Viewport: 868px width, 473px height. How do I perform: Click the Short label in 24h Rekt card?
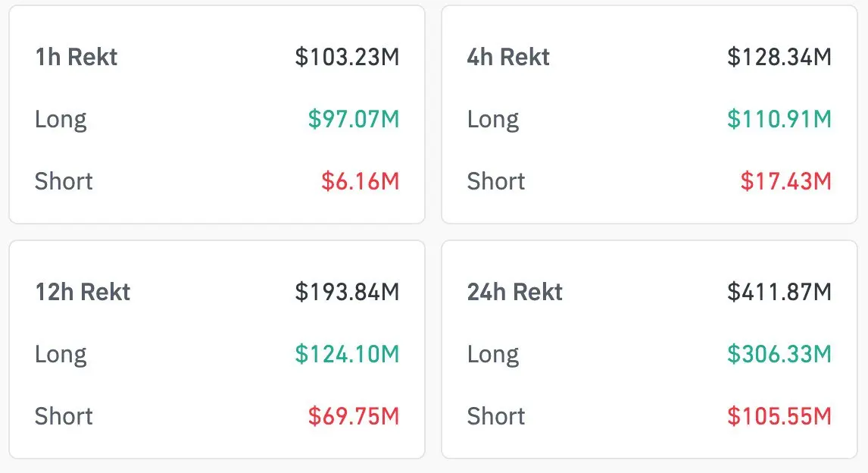coord(496,416)
